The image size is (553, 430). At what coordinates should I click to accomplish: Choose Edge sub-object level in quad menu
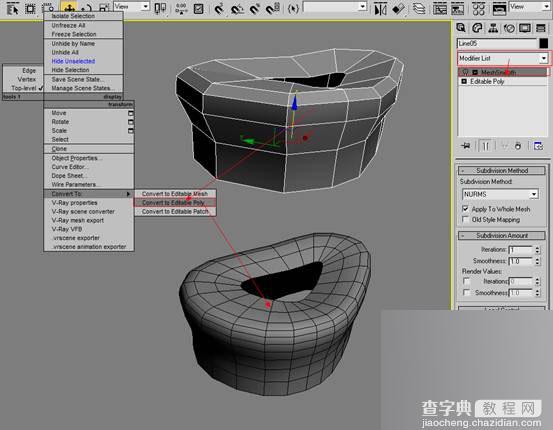point(29,71)
